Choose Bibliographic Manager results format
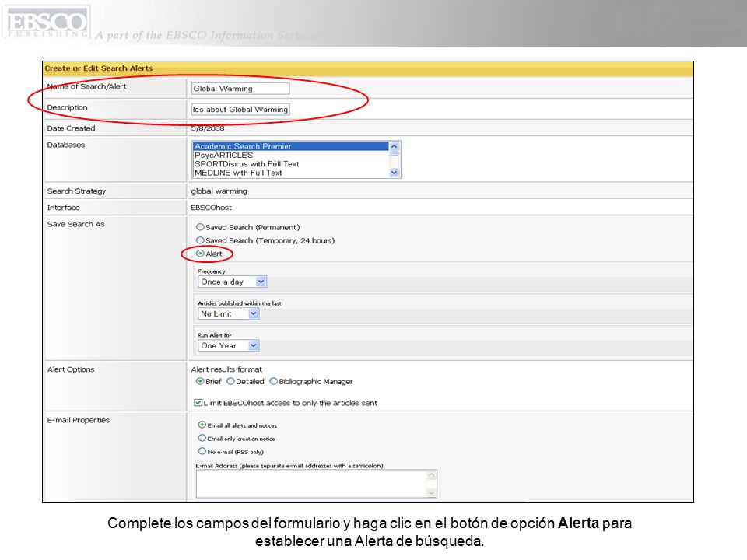 click(x=273, y=381)
